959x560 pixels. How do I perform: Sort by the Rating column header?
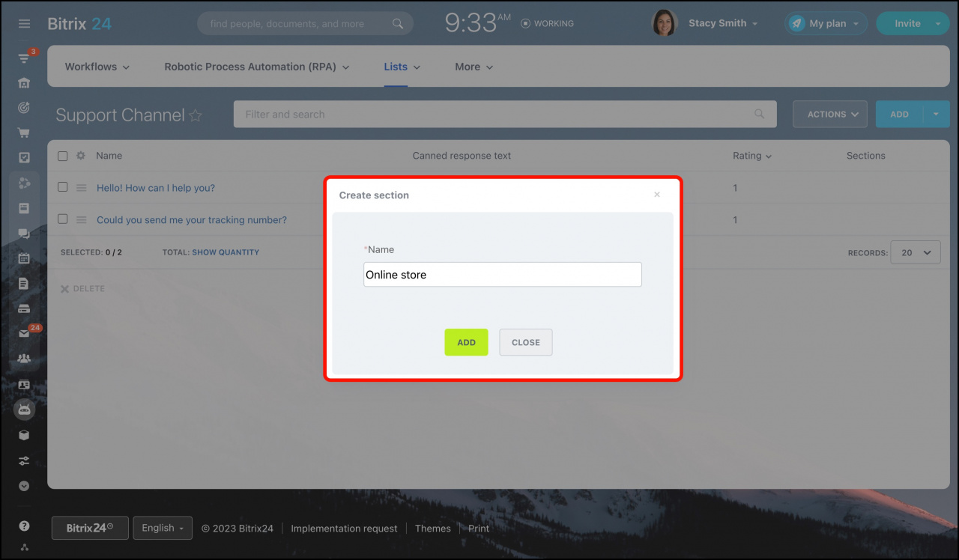(752, 156)
